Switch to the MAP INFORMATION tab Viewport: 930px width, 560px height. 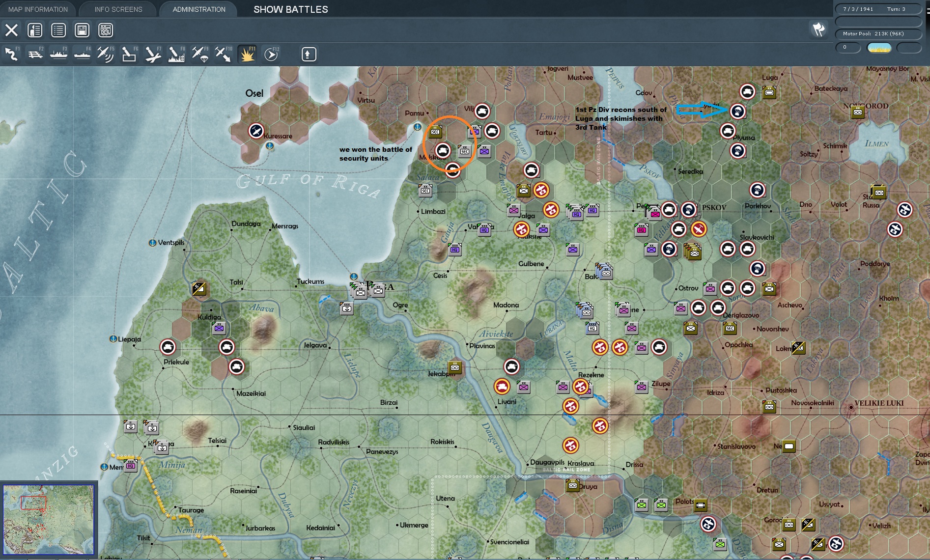click(38, 9)
